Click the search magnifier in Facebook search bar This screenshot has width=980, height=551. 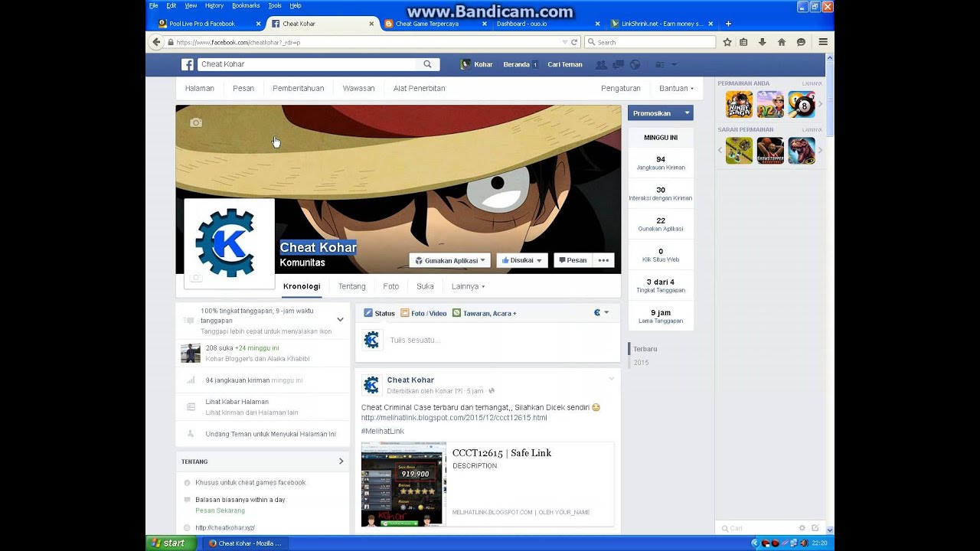pos(427,64)
